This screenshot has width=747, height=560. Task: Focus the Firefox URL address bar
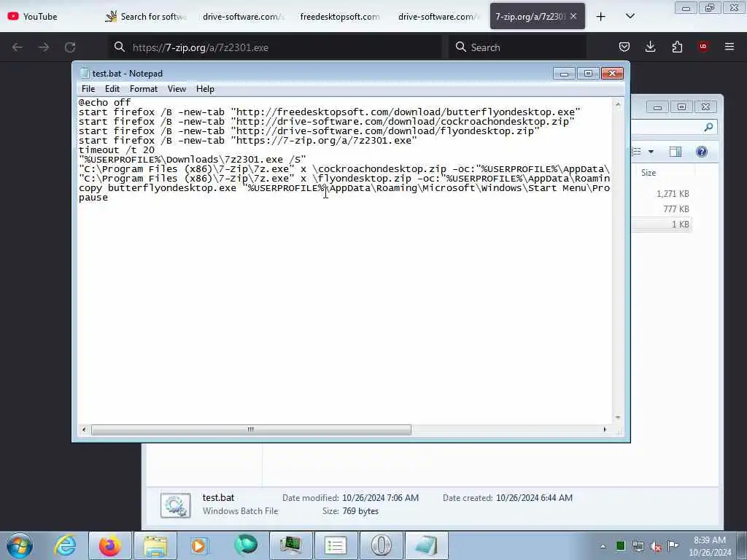coord(275,47)
